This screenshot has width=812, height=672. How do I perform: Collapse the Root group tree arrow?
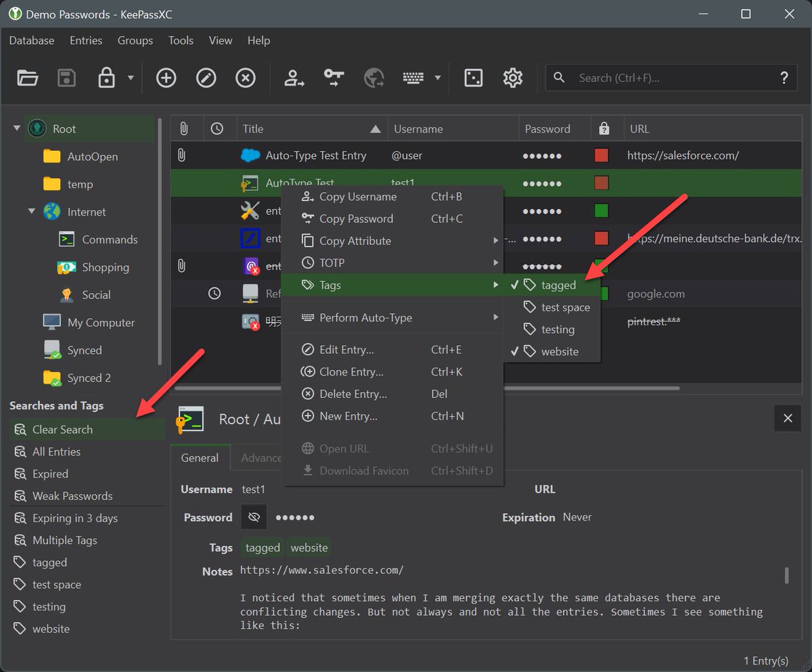tap(17, 128)
